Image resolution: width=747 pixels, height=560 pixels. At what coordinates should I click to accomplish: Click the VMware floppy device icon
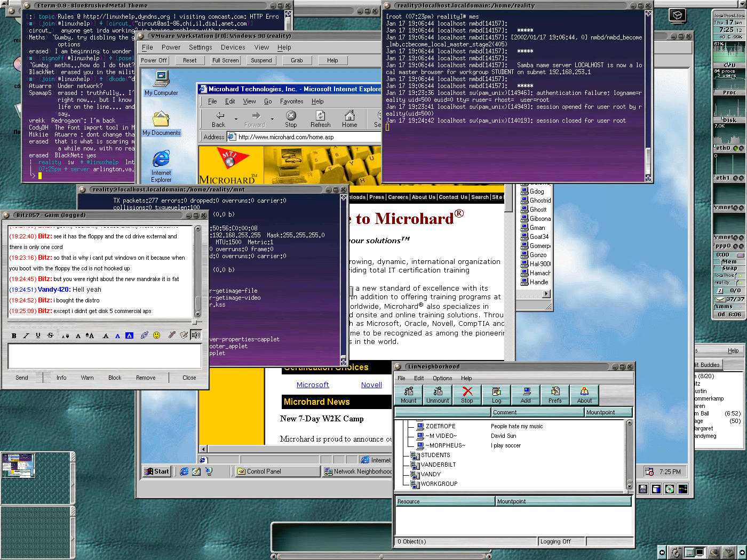(x=643, y=489)
